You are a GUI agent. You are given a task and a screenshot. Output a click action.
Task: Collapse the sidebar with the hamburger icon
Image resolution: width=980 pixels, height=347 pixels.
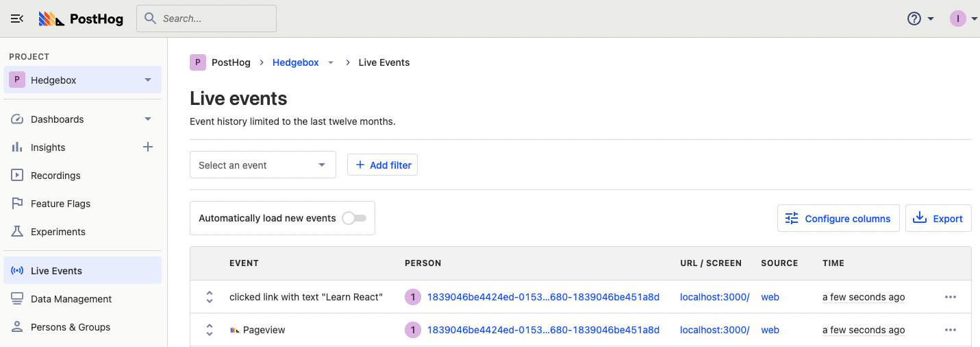(17, 19)
